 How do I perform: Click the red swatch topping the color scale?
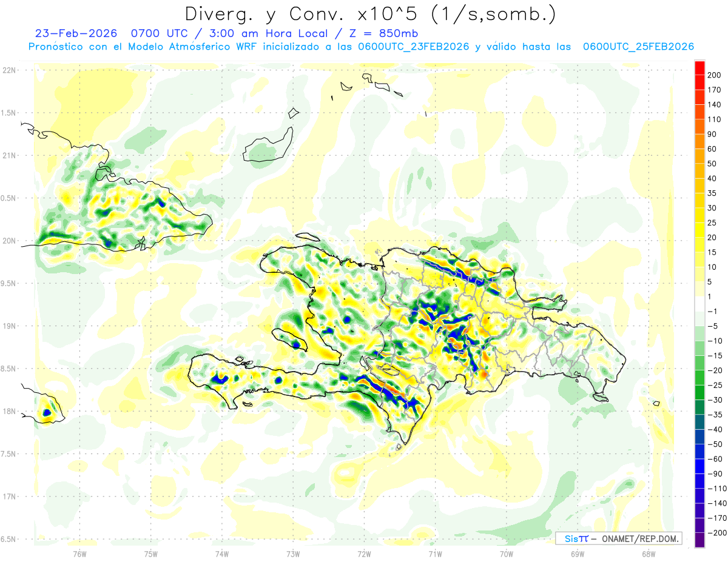pyautogui.click(x=699, y=68)
